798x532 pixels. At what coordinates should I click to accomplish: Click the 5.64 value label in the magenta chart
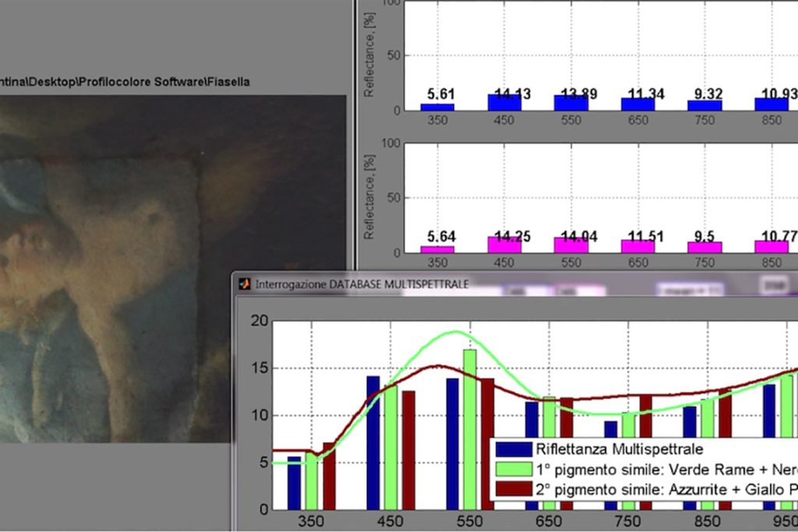pos(440,237)
